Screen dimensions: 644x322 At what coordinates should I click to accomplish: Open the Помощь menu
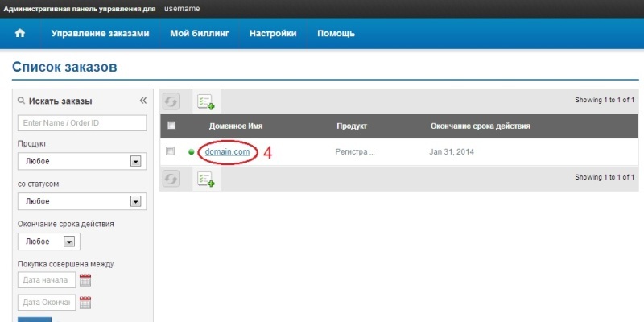click(x=336, y=33)
